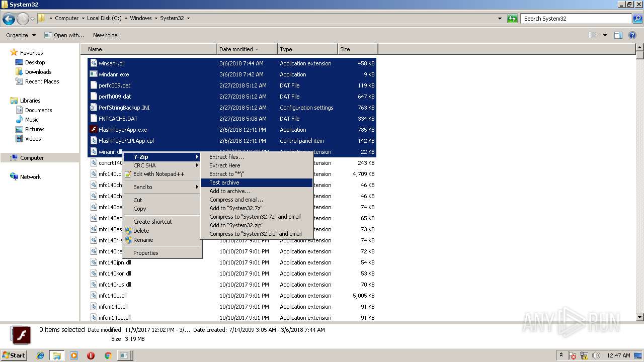Open Google Chrome from the taskbar
Viewport: 644px width, 362px height.
point(107,355)
